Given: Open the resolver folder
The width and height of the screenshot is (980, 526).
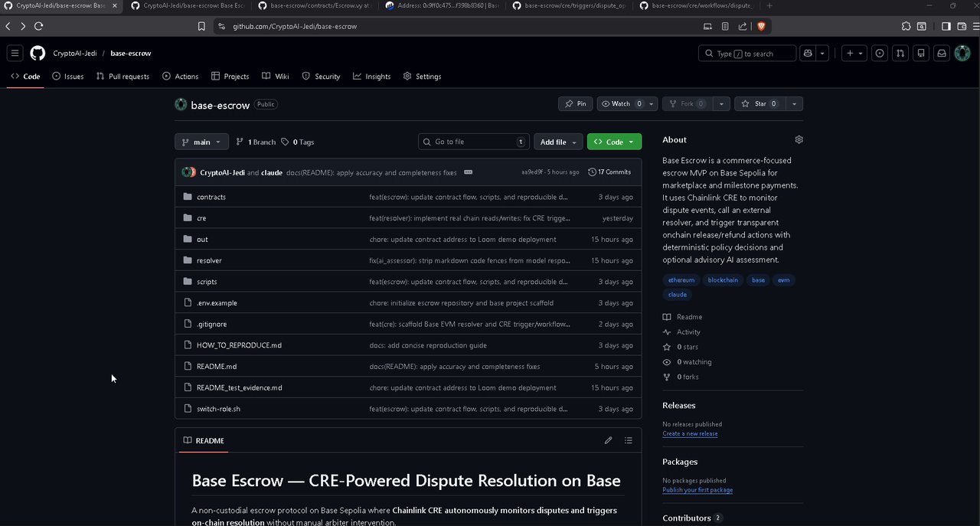Looking at the screenshot, I should click(209, 261).
